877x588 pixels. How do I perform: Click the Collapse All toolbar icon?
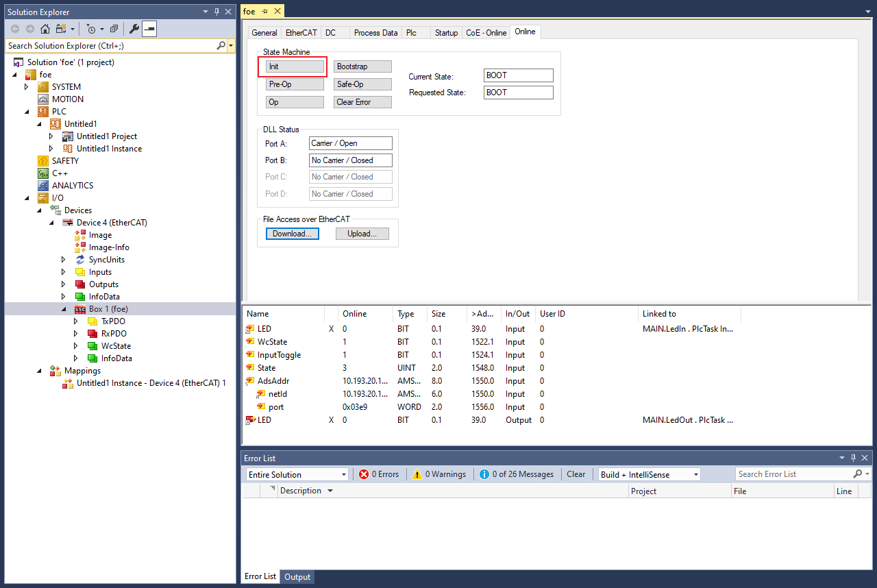[114, 29]
